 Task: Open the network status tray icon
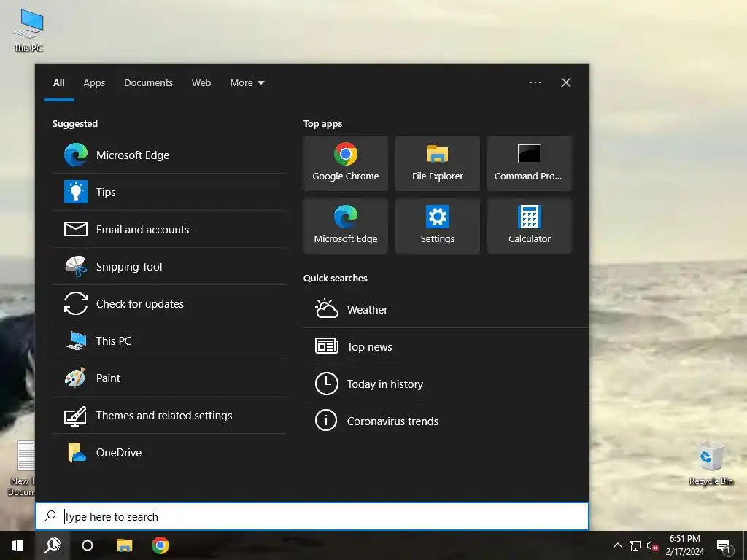tap(635, 545)
